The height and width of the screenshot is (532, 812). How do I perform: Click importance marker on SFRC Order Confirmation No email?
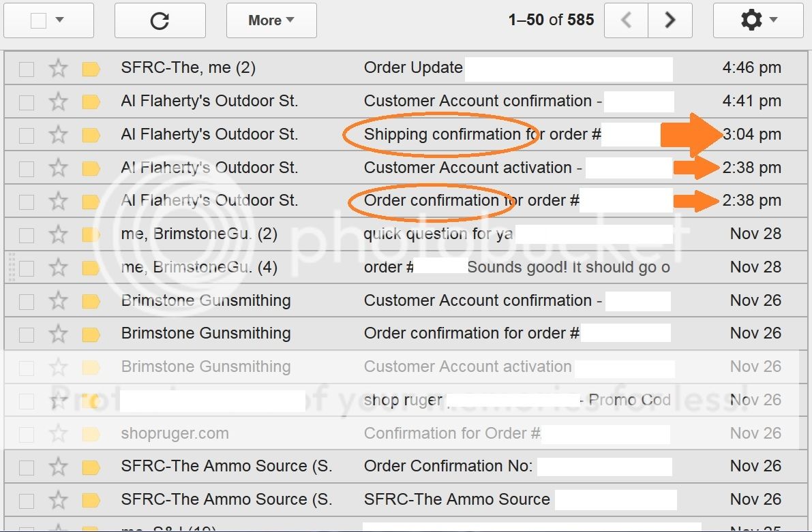91,467
